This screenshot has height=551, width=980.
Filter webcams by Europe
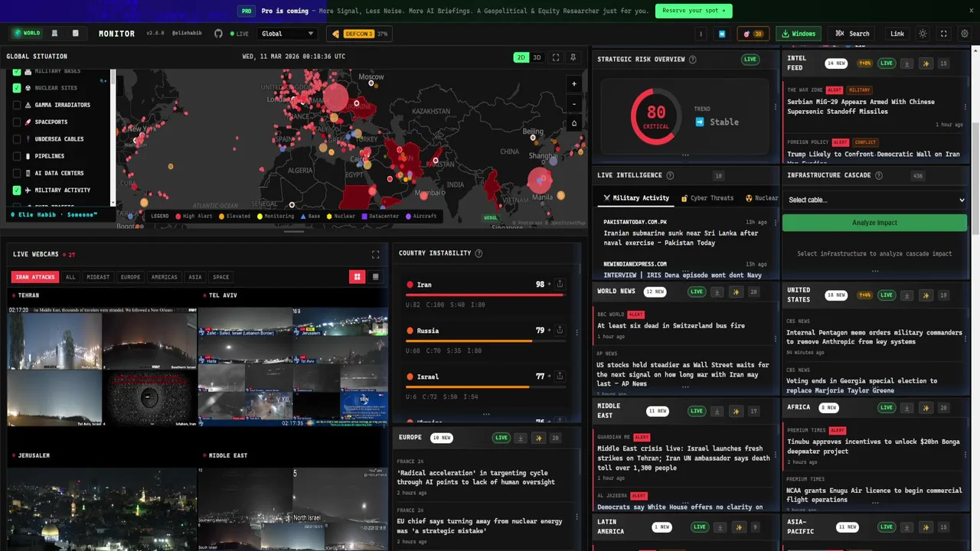131,277
